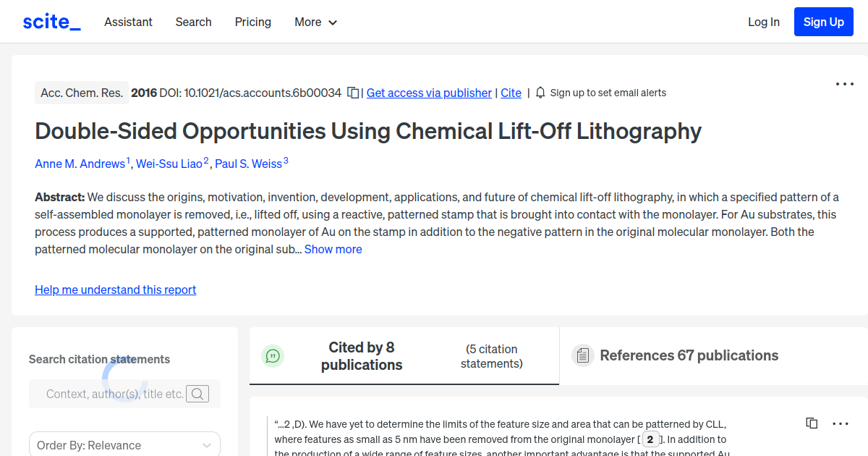Screen dimensions: 868x456
Task: Open the References 67 publications tab
Action: click(689, 355)
